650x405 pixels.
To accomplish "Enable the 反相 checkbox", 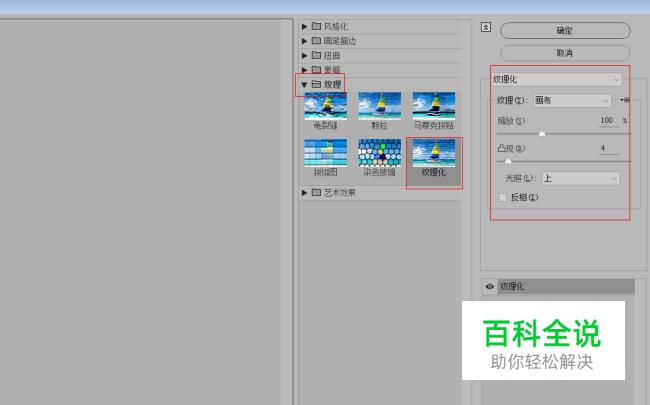I will (x=503, y=197).
